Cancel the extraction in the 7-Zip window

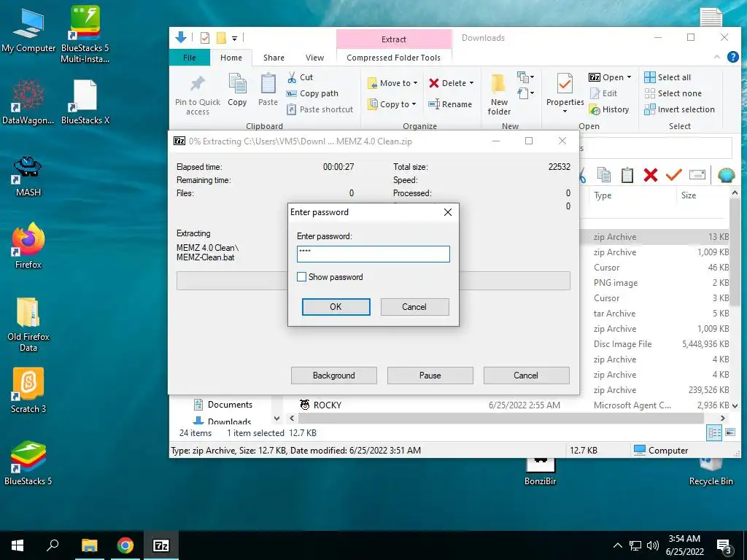coord(526,376)
